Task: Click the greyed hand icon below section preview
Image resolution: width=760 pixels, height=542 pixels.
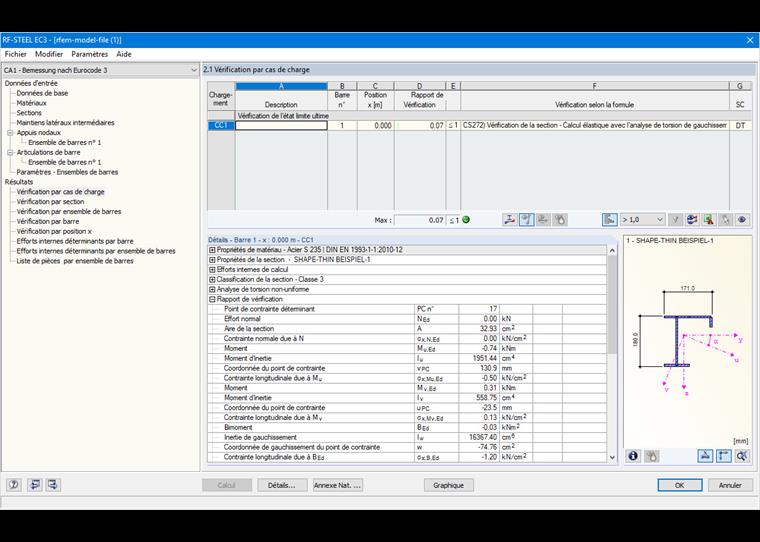Action: pyautogui.click(x=652, y=456)
